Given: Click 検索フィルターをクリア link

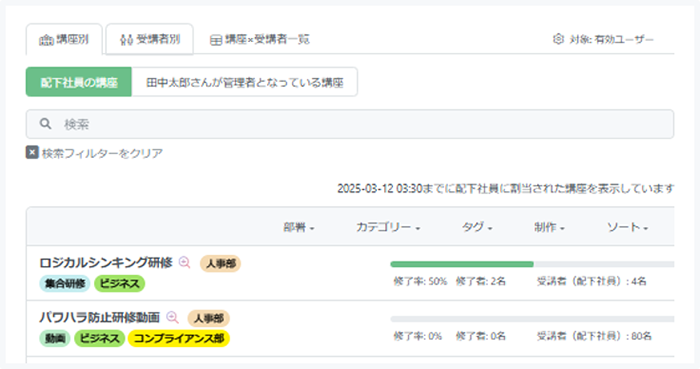Looking at the screenshot, I should (102, 153).
